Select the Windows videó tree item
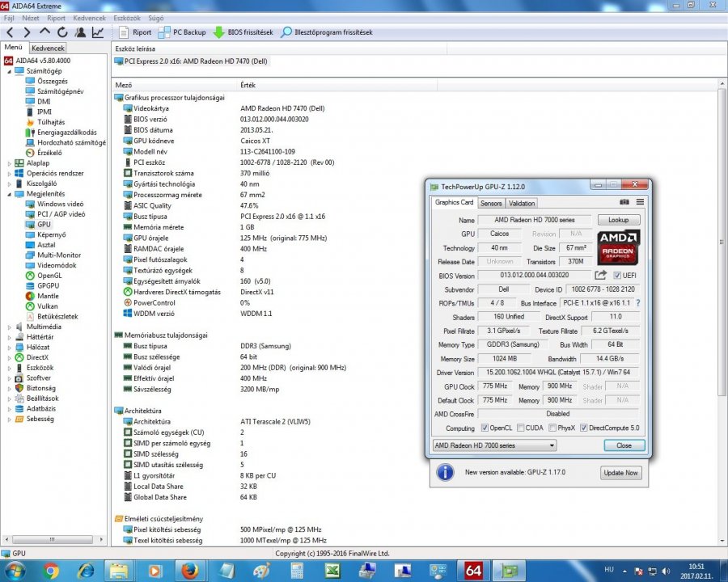Viewport: 728px width, 582px height. coord(61,205)
